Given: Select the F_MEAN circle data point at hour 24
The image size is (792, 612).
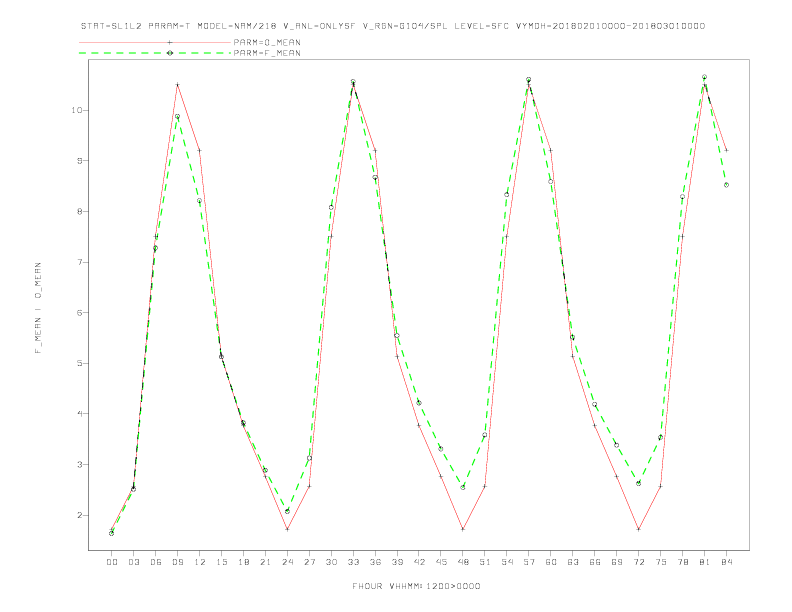Looking at the screenshot, I should (x=287, y=511).
